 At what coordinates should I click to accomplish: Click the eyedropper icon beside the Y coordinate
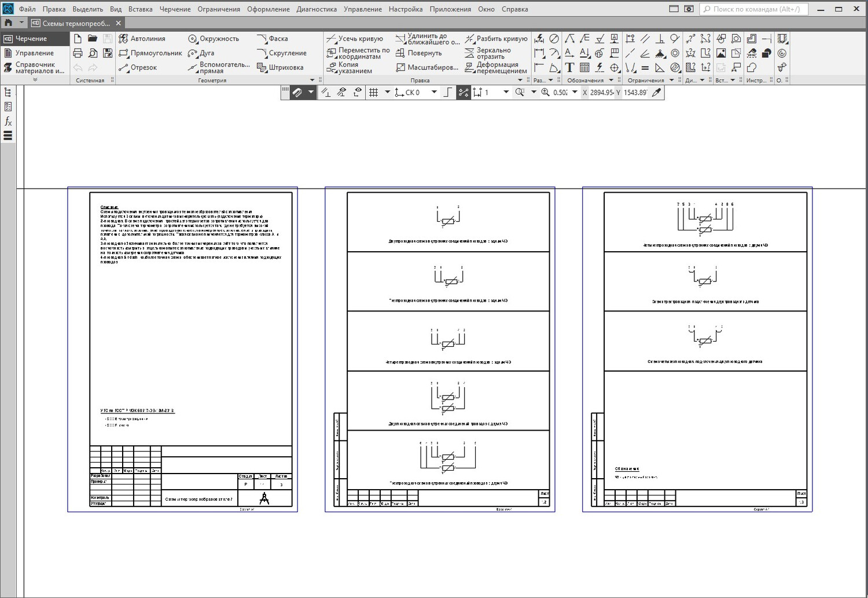tap(656, 93)
